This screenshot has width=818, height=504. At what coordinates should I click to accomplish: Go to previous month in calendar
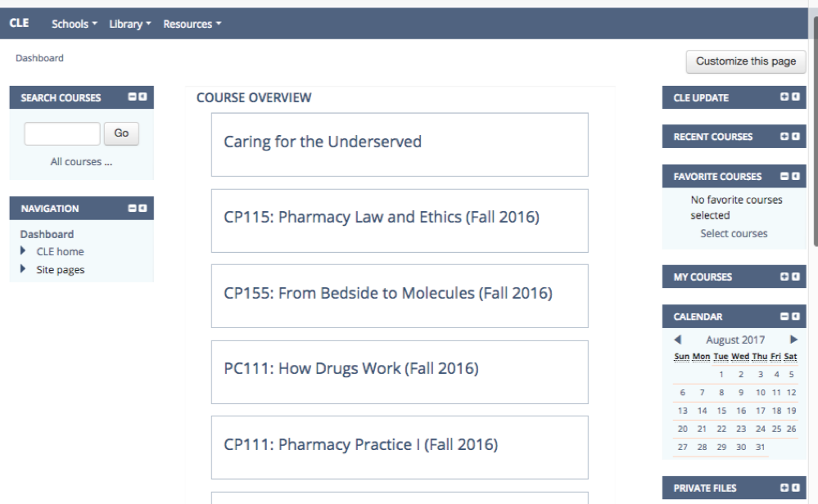pyautogui.click(x=678, y=339)
